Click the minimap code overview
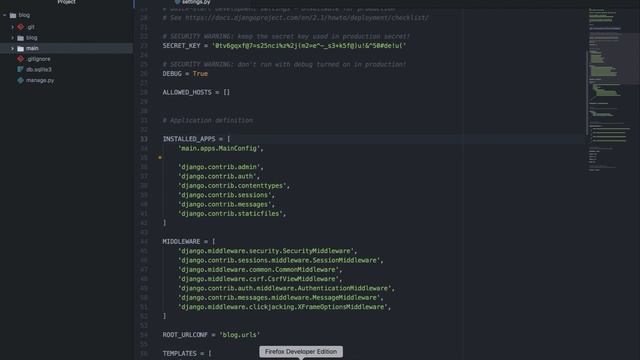 (x=611, y=90)
